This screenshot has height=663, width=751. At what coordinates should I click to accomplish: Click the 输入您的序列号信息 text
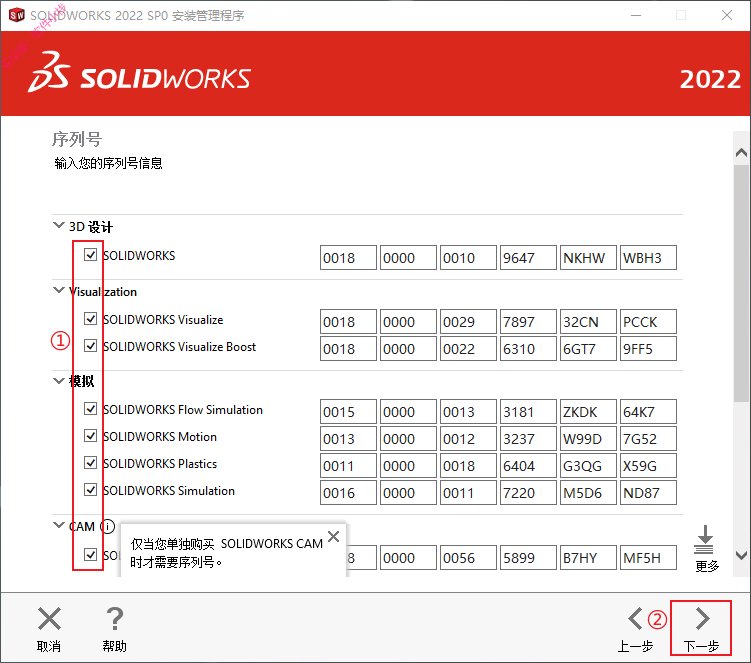(x=108, y=163)
